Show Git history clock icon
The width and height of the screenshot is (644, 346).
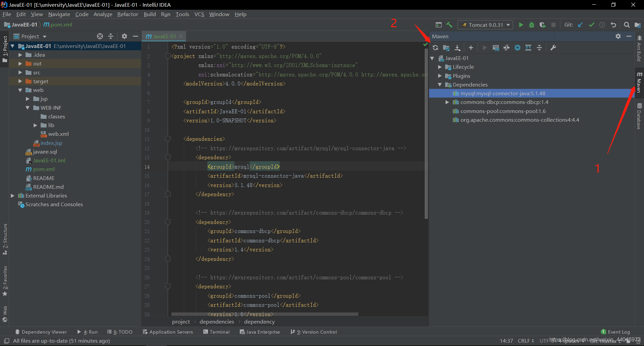(x=602, y=25)
